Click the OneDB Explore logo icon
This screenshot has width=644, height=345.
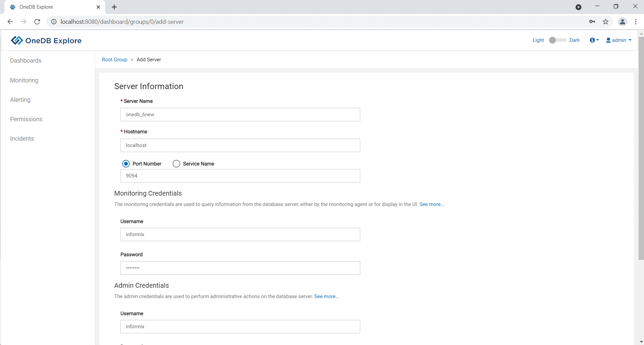point(17,41)
